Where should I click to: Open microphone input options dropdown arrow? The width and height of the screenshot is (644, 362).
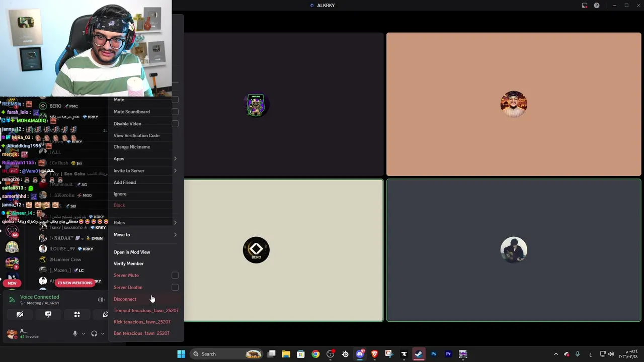[84, 333]
